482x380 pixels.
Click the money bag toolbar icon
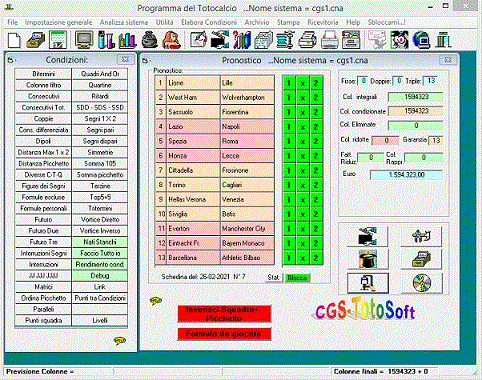[149, 40]
